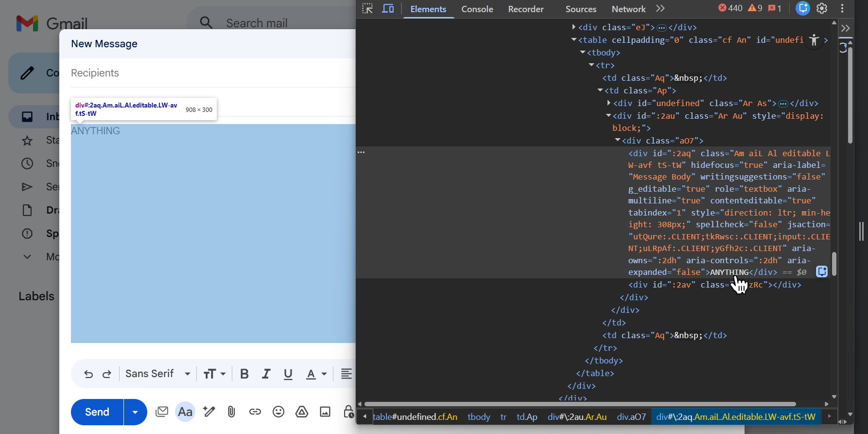The image size is (868, 434).
Task: Activate the DevTools inspect element picker
Action: 367,9
